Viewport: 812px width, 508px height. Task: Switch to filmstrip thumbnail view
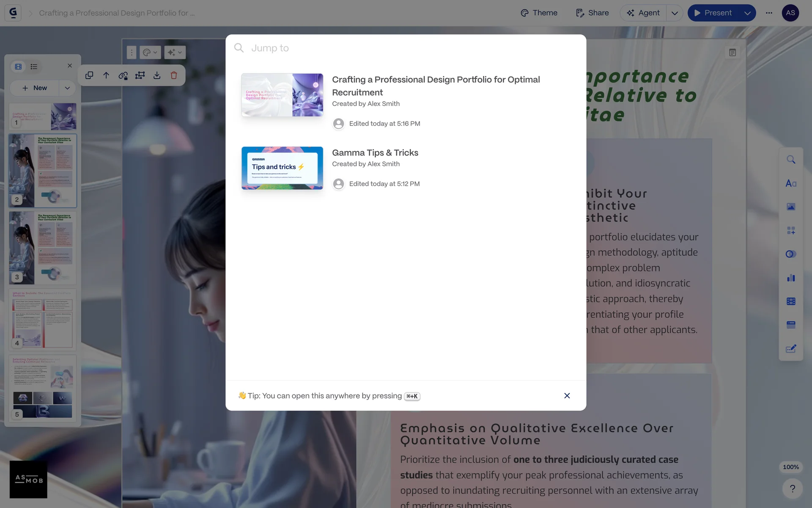click(x=18, y=66)
